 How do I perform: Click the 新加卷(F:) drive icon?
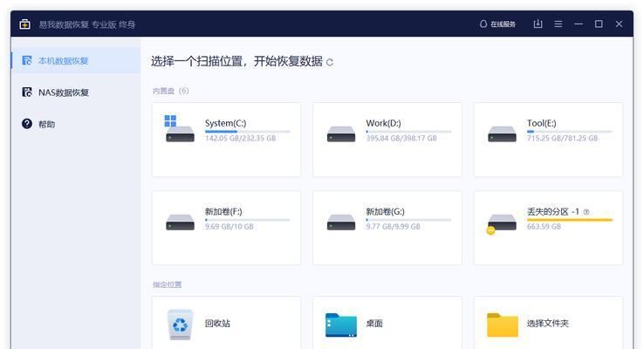[x=180, y=222]
